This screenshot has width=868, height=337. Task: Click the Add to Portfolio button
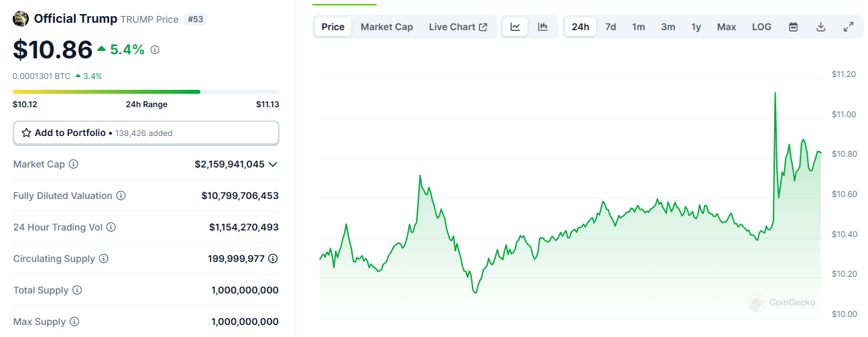click(146, 133)
